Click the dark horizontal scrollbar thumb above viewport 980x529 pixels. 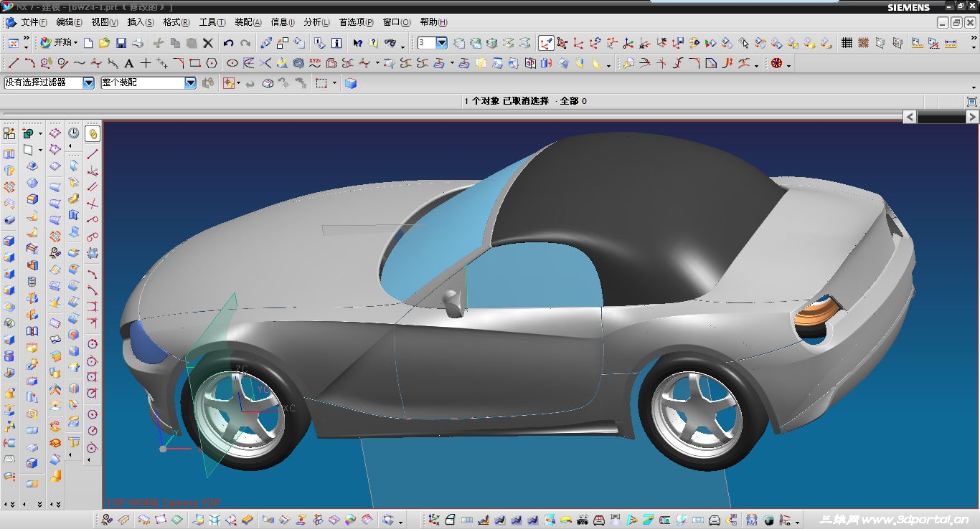(x=941, y=117)
